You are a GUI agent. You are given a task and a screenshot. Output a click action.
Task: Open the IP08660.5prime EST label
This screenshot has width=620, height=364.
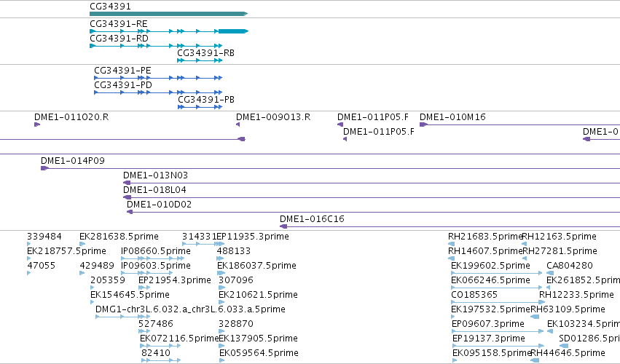pyautogui.click(x=156, y=251)
